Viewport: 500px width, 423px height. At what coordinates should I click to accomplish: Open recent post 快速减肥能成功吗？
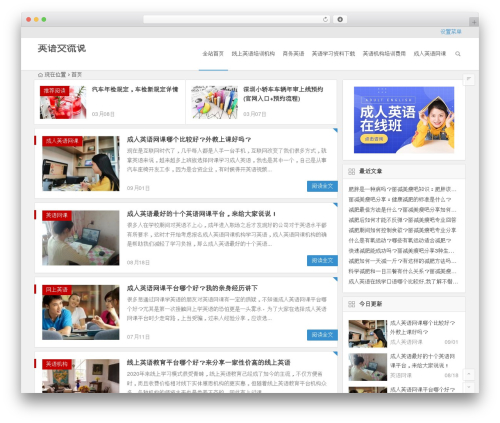(x=401, y=251)
